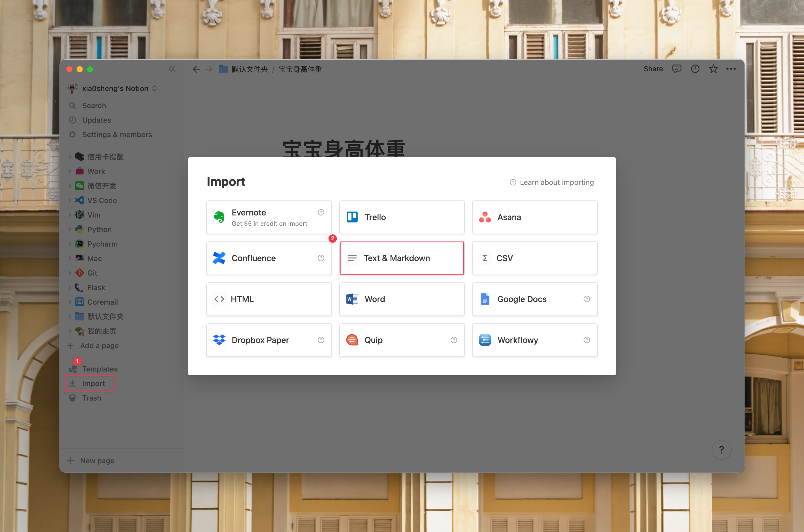This screenshot has height=532, width=804.
Task: Click the Trash sidebar item
Action: tap(91, 398)
